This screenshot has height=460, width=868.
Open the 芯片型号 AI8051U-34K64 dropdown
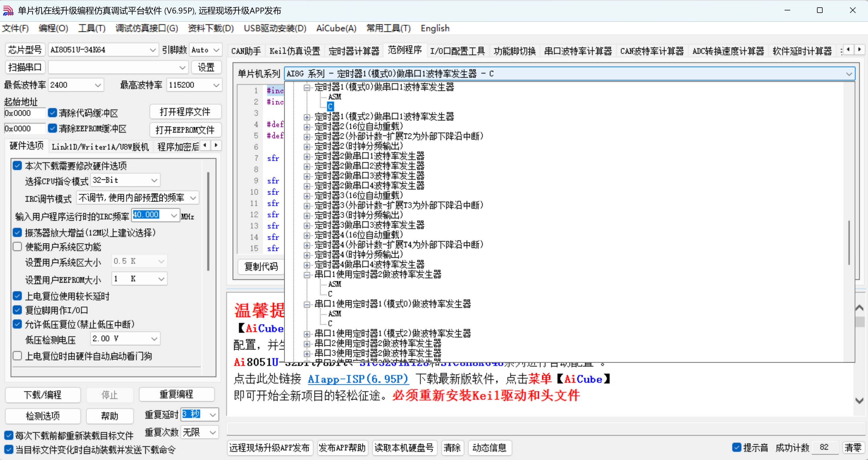[153, 50]
